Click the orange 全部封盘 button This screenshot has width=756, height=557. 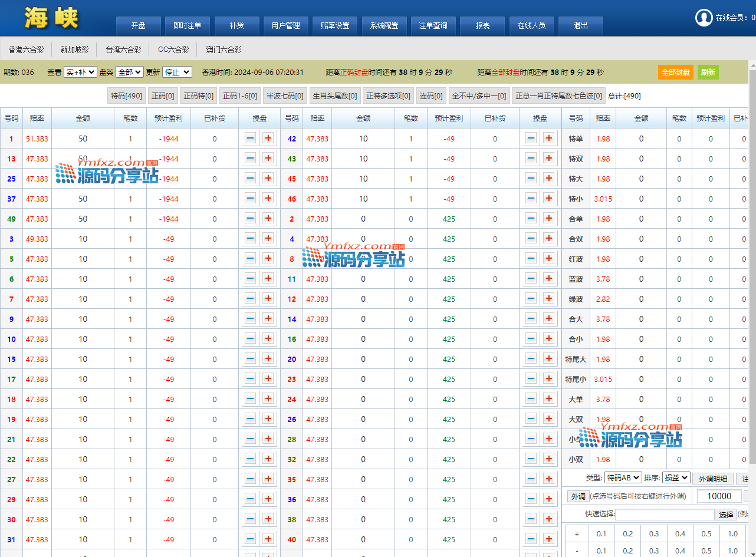tap(675, 72)
